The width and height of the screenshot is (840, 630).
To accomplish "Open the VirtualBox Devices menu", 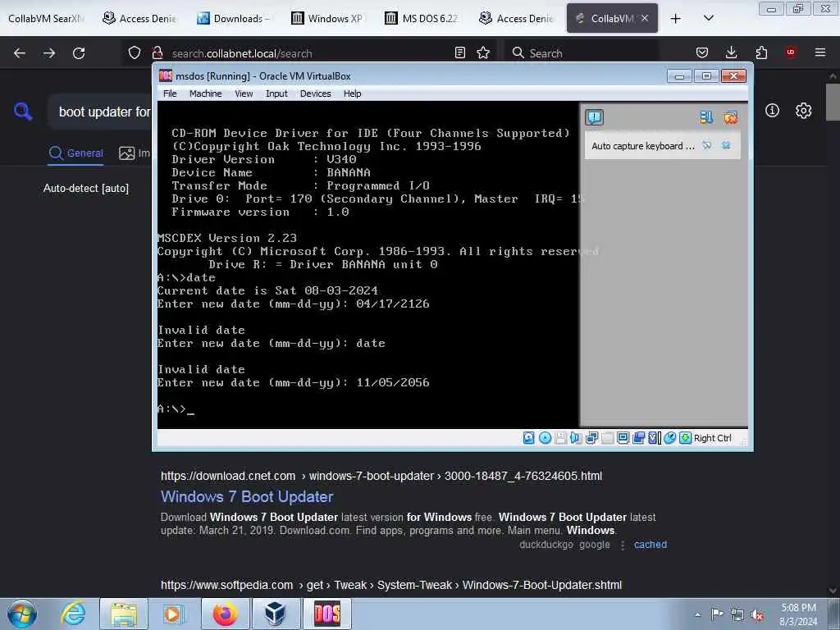I will click(315, 94).
